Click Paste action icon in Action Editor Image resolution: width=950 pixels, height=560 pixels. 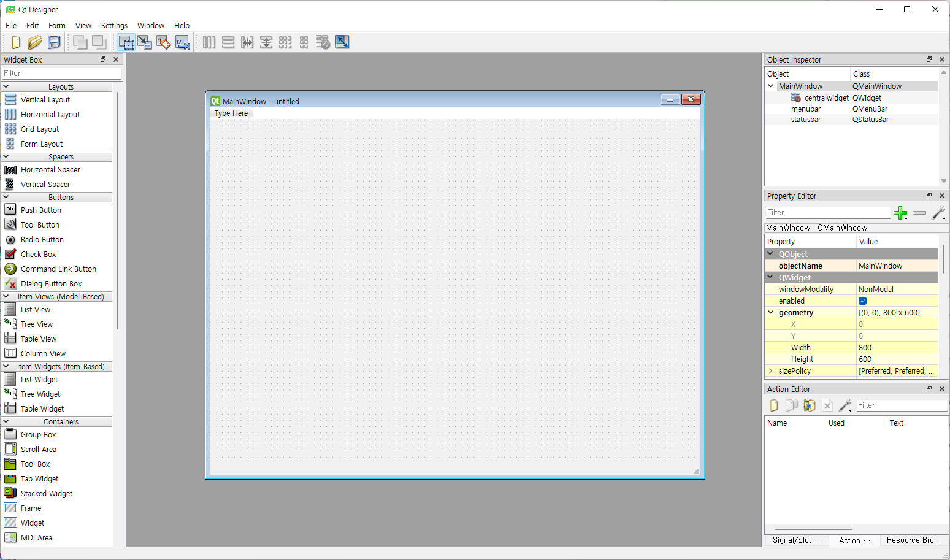[x=810, y=405]
